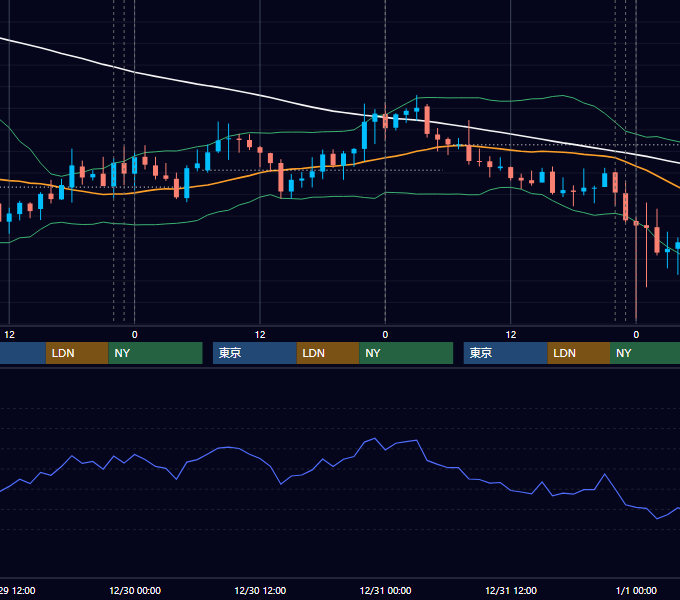Select the 東京 session block starting 12/31
The height and width of the screenshot is (600, 680).
click(506, 353)
